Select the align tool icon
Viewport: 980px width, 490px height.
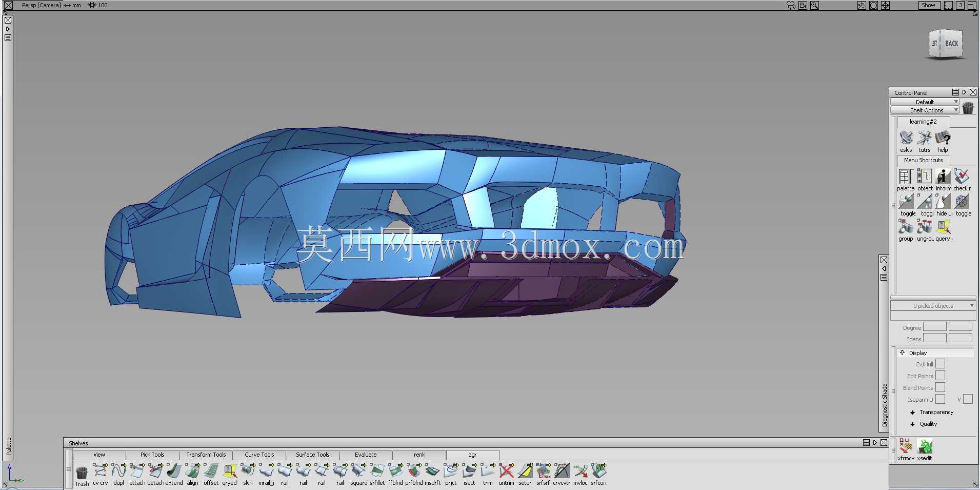[x=193, y=471]
